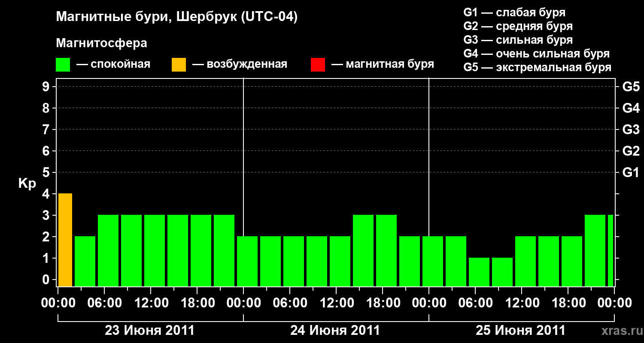Click the '12:00' time label under 24 June
The width and height of the screenshot is (644, 343).
(x=336, y=303)
